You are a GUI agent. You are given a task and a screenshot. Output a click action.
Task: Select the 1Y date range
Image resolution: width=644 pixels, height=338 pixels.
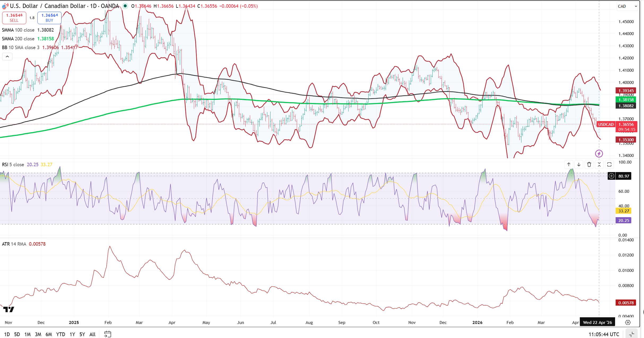coord(72,334)
